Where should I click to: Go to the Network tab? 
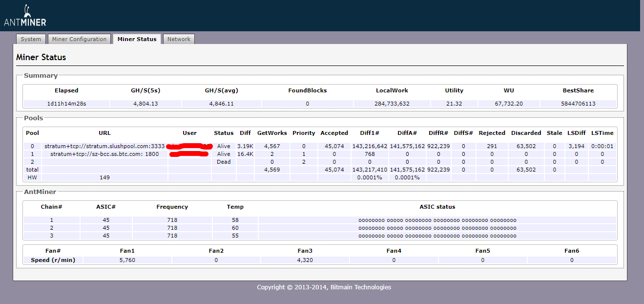(179, 39)
